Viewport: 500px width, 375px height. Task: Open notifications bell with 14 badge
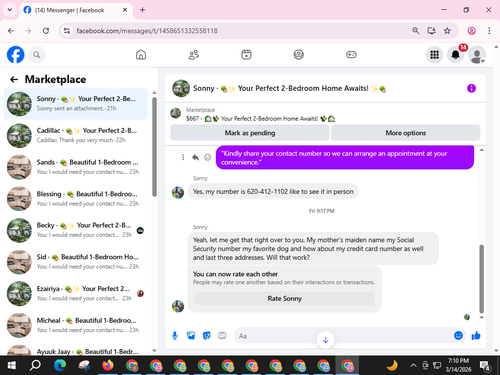[456, 55]
